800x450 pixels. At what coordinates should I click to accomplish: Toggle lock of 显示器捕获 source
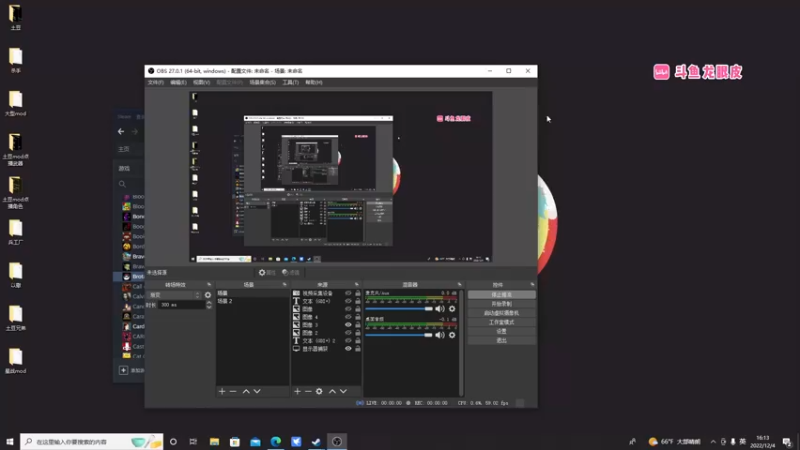[x=358, y=349]
